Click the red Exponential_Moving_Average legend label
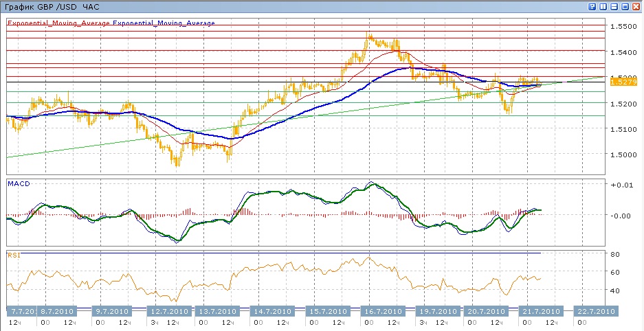The image size is (644, 331). [58, 23]
